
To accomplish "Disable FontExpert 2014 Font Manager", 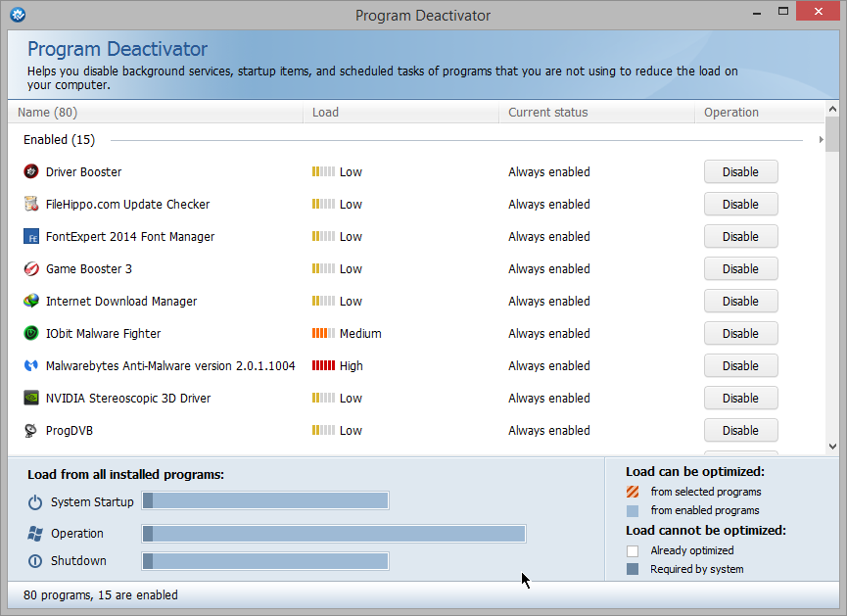I will pos(740,237).
